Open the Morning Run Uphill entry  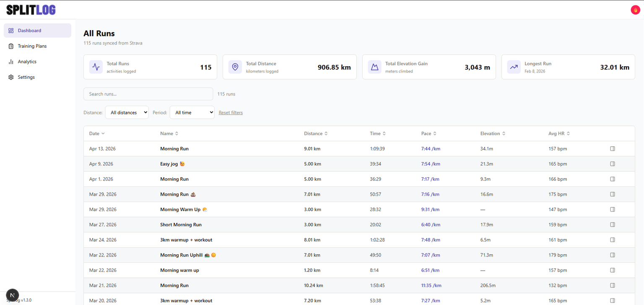pyautogui.click(x=188, y=255)
